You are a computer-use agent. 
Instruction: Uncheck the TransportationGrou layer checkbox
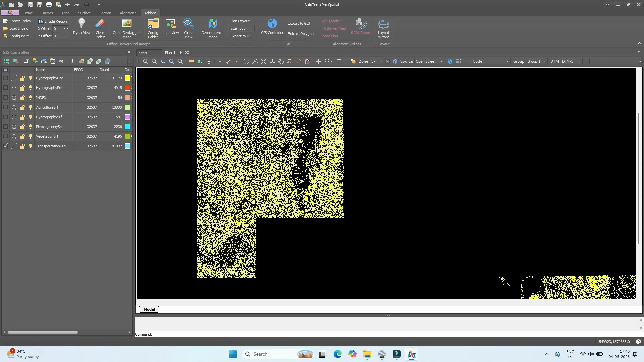tap(5, 146)
